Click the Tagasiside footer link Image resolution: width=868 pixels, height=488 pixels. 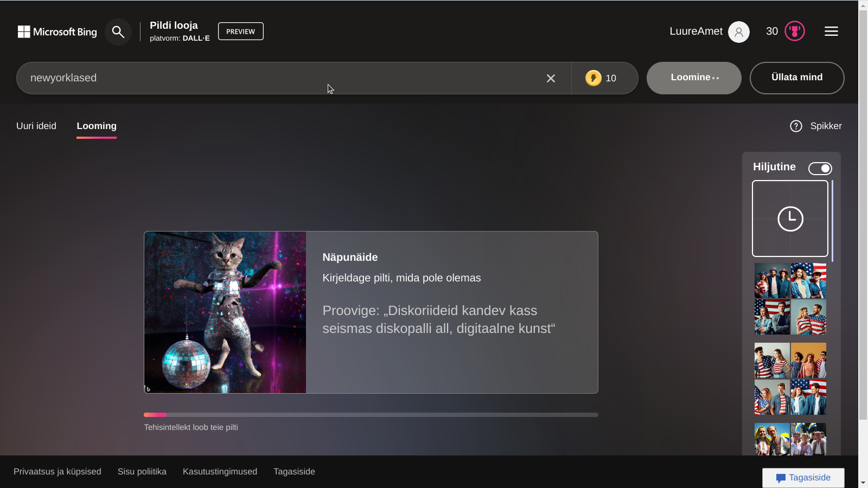click(x=294, y=472)
